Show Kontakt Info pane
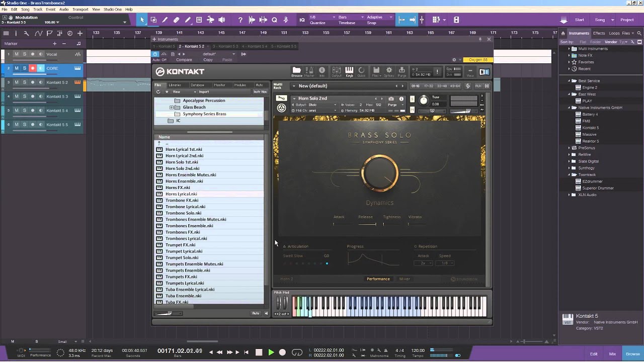Image resolution: width=644 pixels, height=362 pixels. (x=322, y=71)
